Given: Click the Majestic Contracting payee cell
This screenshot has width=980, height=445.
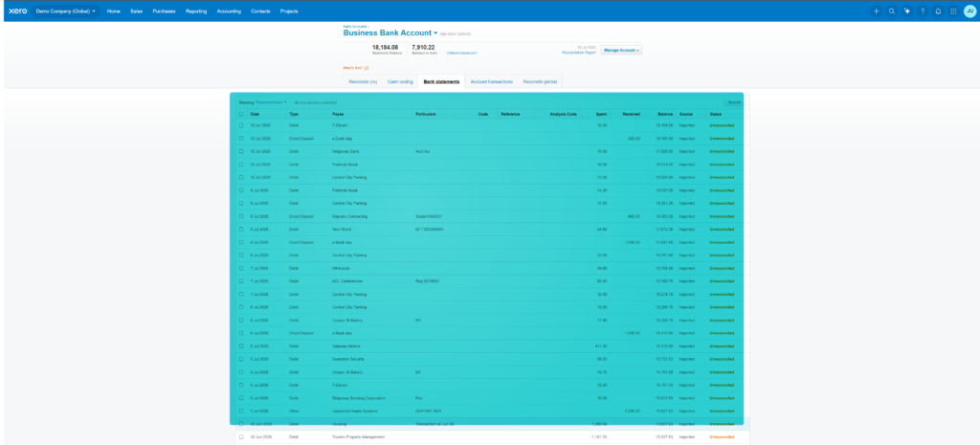Looking at the screenshot, I should click(349, 216).
